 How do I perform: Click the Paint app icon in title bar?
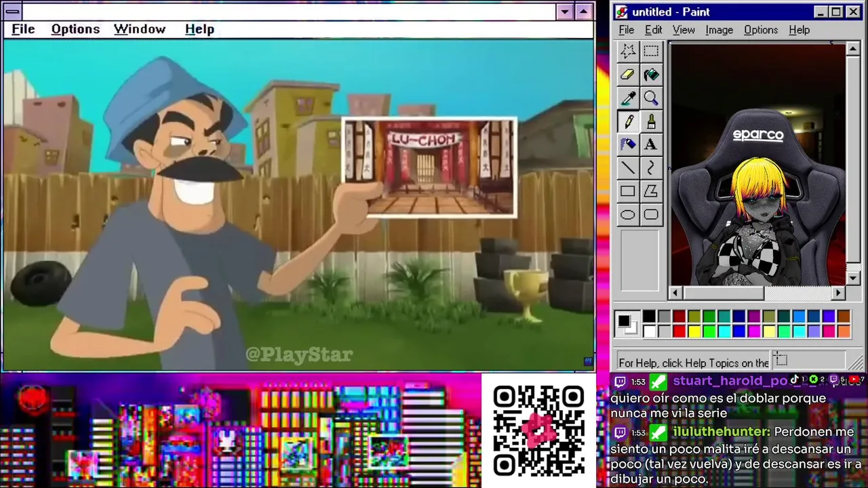[x=622, y=12]
